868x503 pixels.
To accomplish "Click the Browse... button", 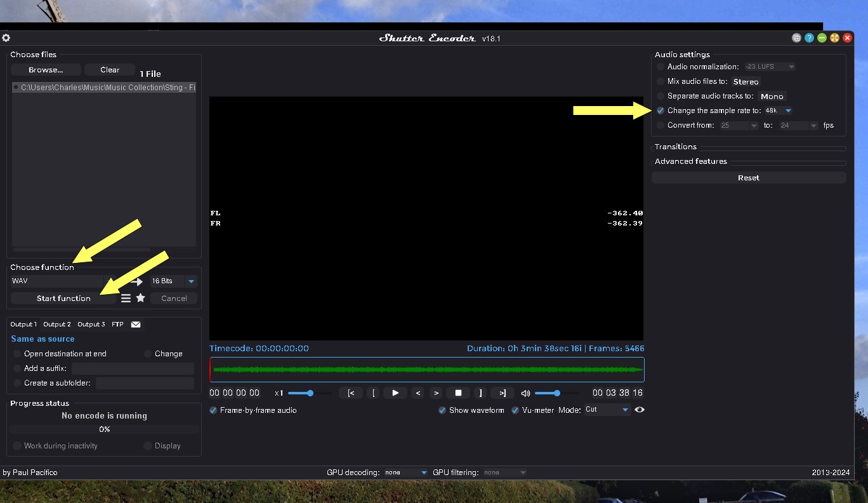I will tap(46, 70).
